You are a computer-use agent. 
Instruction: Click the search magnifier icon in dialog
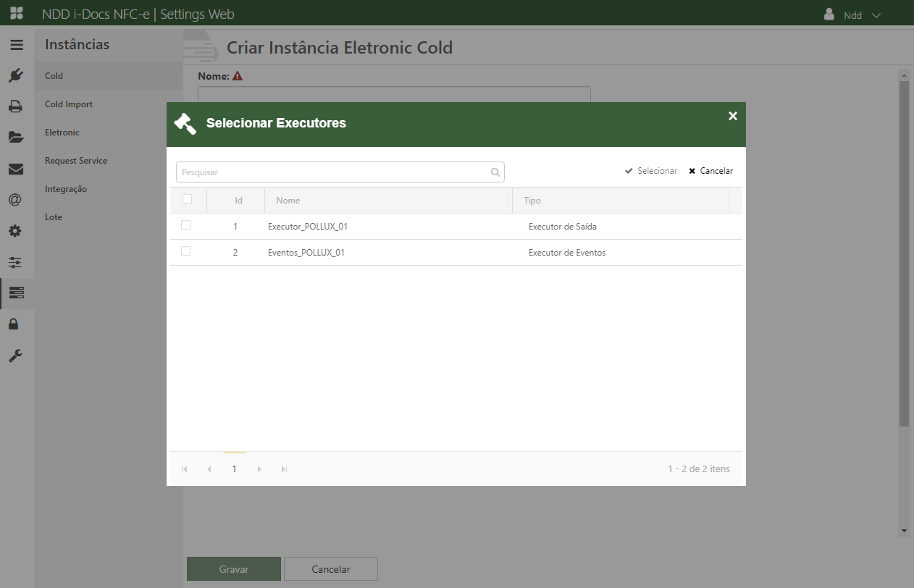(495, 172)
